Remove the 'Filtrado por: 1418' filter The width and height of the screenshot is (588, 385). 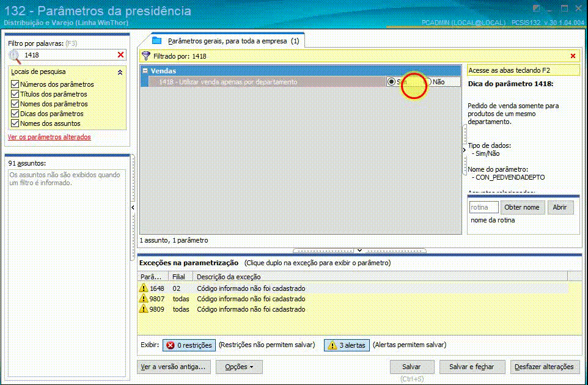coord(573,56)
